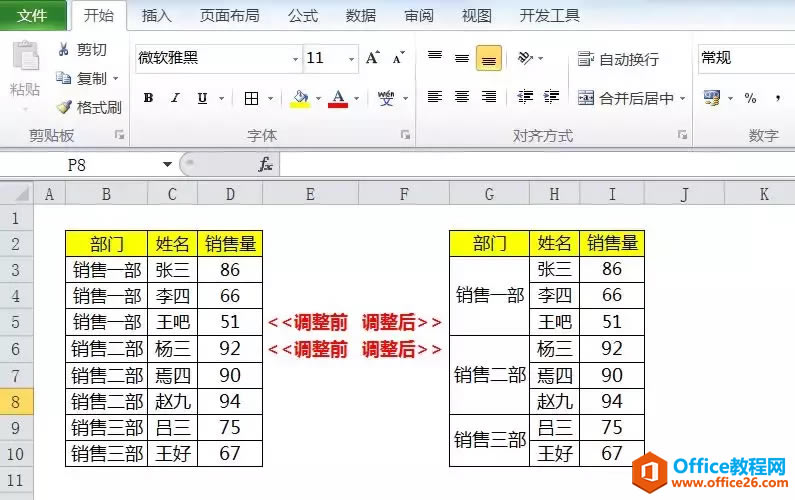Select row 8 header
795x500 pixels.
tap(16, 402)
